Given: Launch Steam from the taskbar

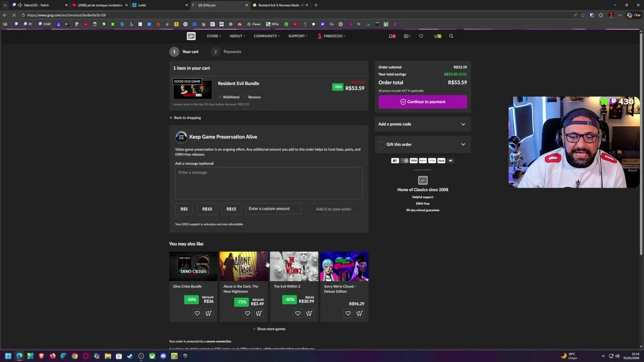Looking at the screenshot, I should (x=130, y=356).
